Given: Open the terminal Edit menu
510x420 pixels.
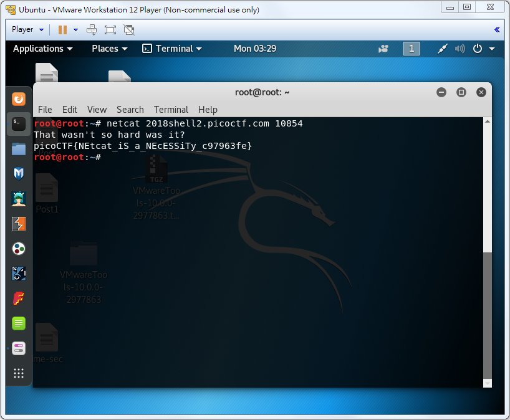Looking at the screenshot, I should pos(70,110).
